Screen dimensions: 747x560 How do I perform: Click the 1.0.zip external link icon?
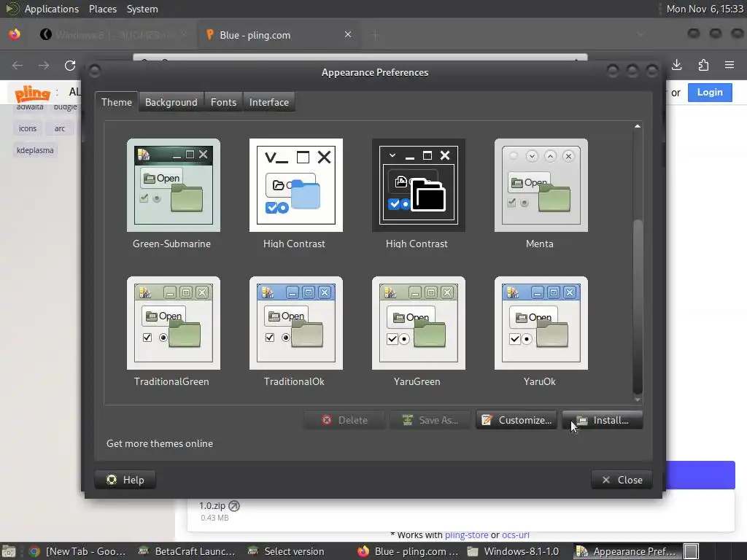coord(234,506)
